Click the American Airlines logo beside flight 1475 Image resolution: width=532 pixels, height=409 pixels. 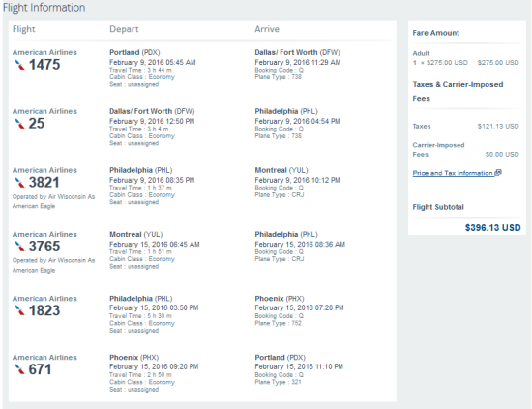pos(19,65)
